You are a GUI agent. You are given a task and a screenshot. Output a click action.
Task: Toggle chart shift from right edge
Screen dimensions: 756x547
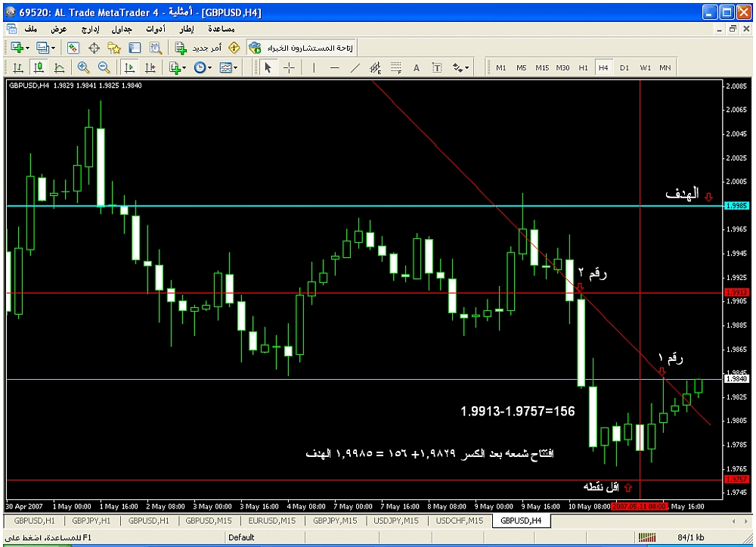(x=150, y=67)
